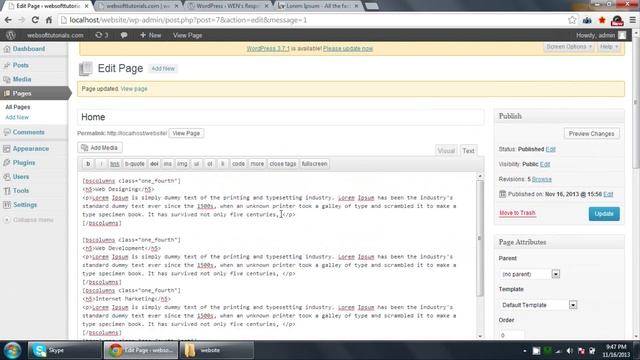Edit the published date link
The height and width of the screenshot is (360, 640).
[x=608, y=194]
